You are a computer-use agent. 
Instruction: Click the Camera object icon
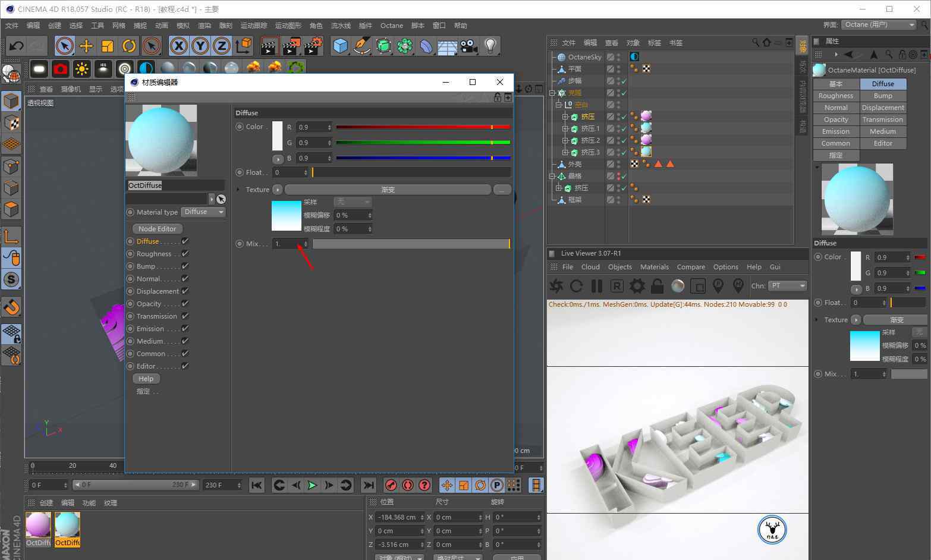468,46
